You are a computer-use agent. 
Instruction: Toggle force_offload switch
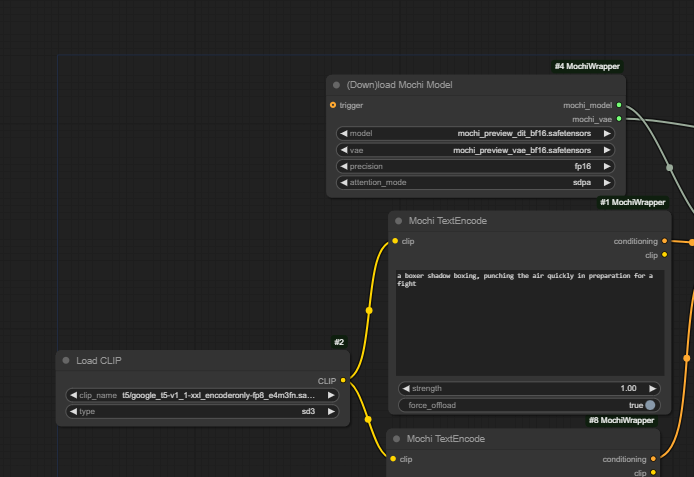coord(650,405)
